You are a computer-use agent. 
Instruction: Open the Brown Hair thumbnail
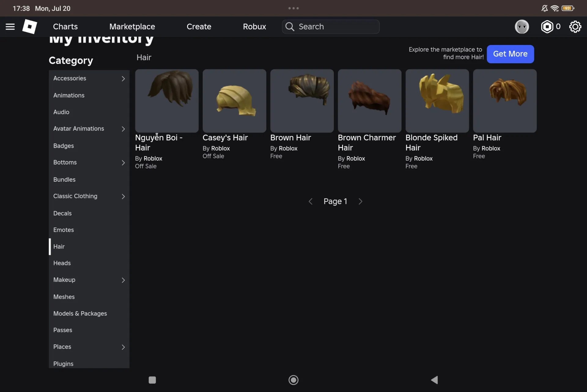[x=302, y=101]
